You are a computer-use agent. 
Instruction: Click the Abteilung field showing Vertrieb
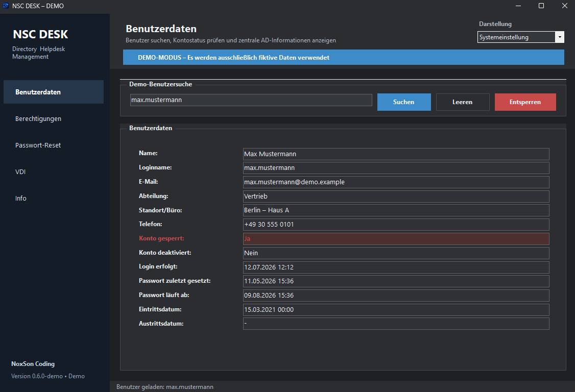(x=396, y=197)
